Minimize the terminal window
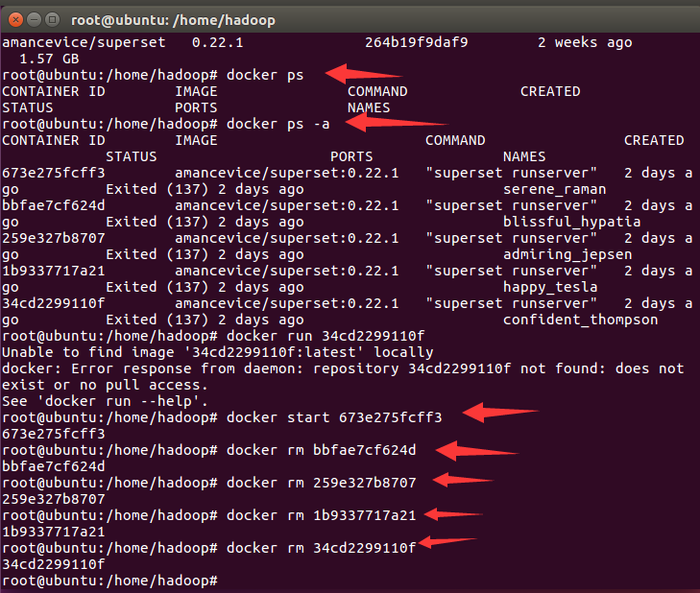 click(x=34, y=19)
